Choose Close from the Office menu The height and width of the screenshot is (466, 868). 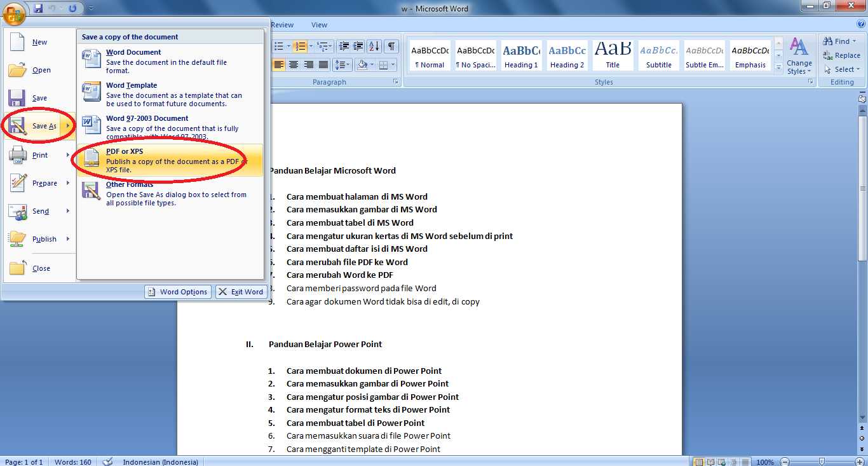39,268
